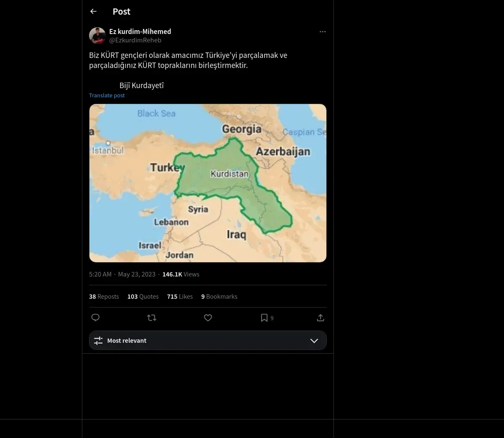Click the filter sliders icon beside Most relevant
This screenshot has width=504, height=438.
[x=98, y=341]
